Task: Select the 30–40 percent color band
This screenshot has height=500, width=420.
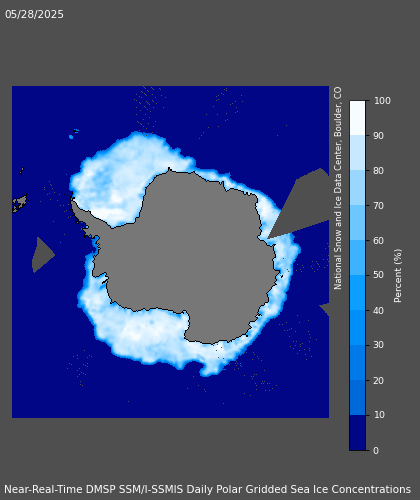Action: click(357, 327)
